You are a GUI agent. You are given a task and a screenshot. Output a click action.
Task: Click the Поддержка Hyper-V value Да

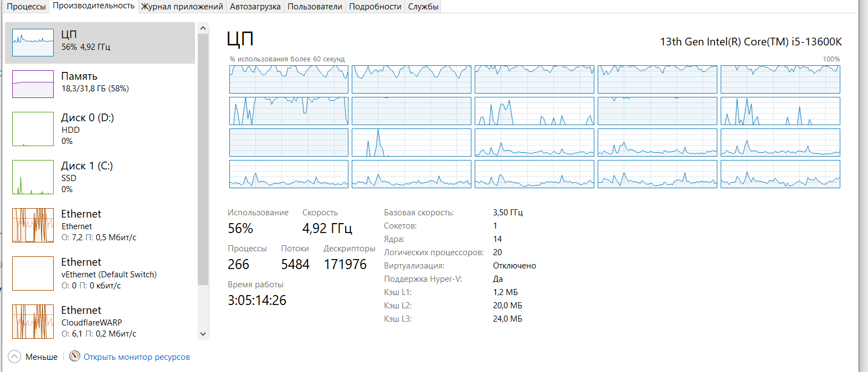point(498,279)
